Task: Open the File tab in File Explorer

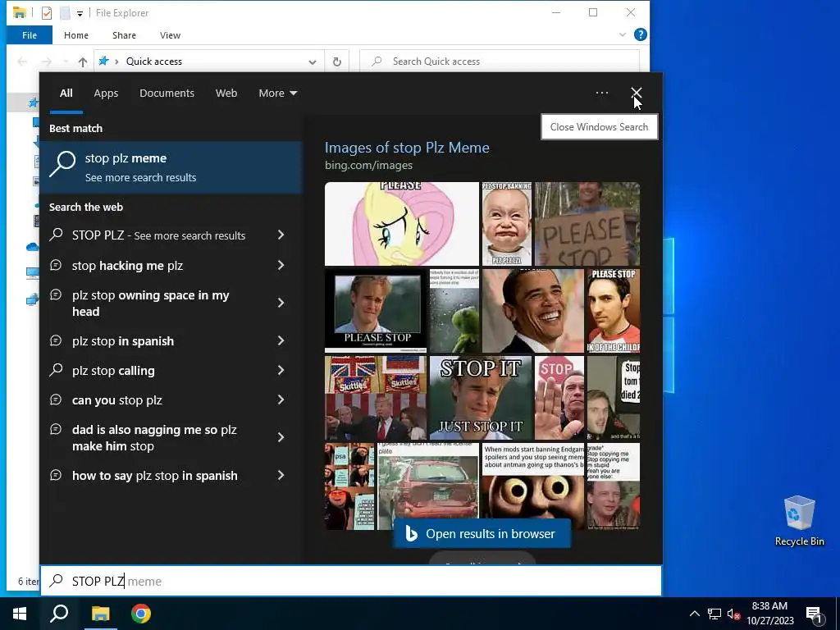Action: click(30, 35)
